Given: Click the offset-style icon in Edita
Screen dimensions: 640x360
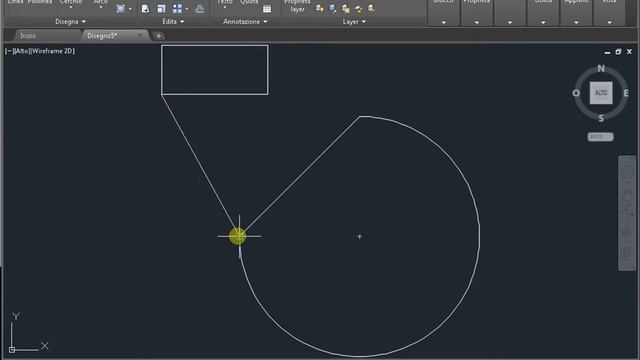Looking at the screenshot, I should point(200,9).
